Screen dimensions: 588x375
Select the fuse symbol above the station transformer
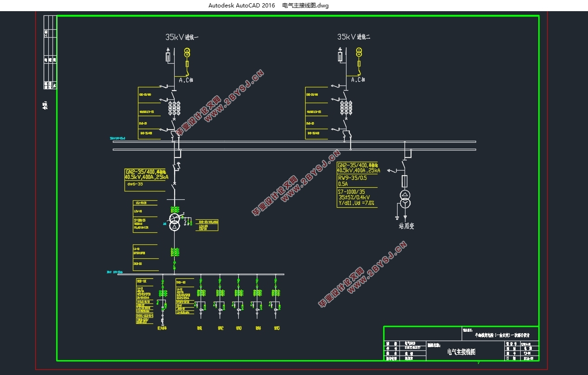pos(405,181)
